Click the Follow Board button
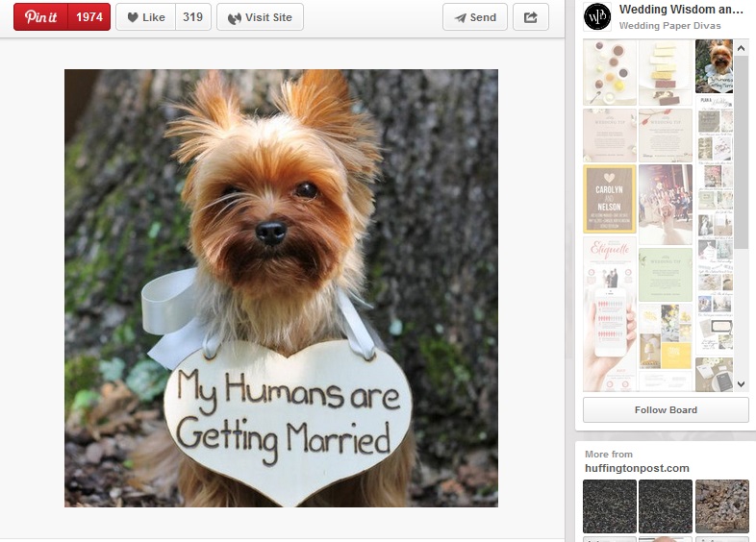Screen dimensions: 756x542 tap(666, 410)
